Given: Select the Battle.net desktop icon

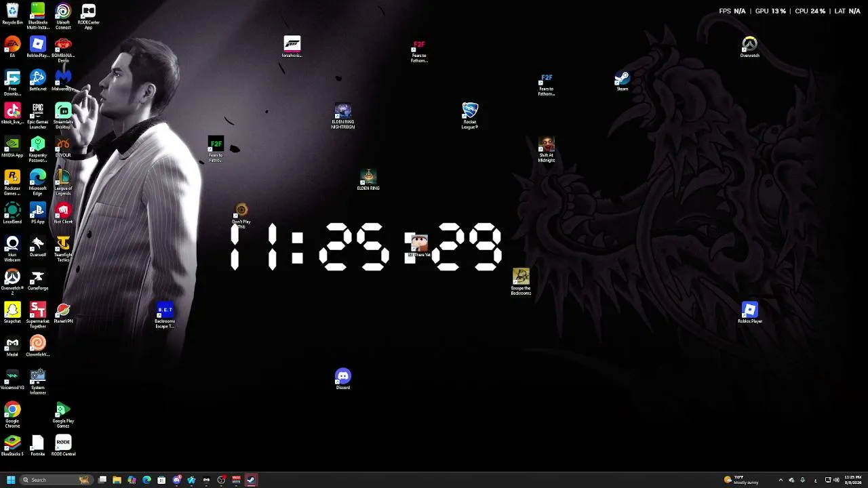Looking at the screenshot, I should pyautogui.click(x=37, y=81).
